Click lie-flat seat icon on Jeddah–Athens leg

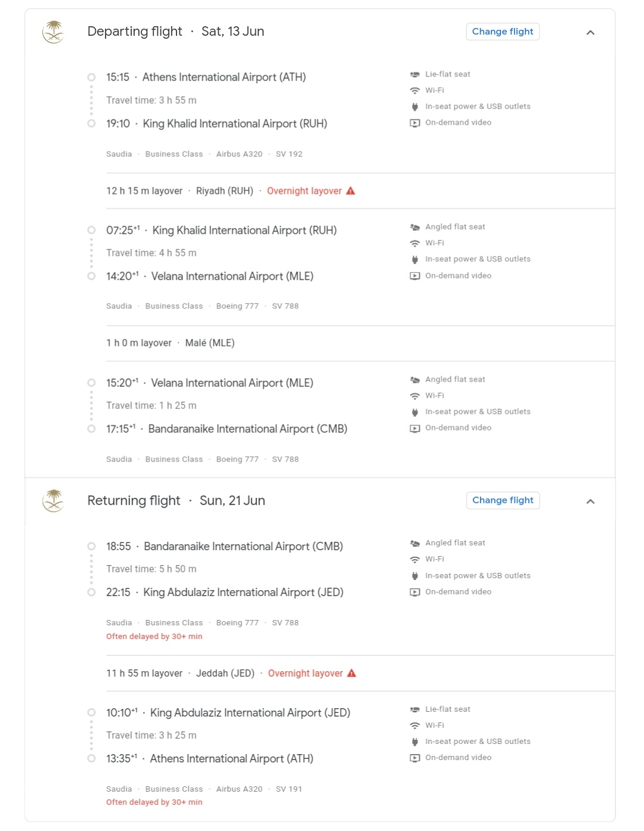[x=415, y=709]
